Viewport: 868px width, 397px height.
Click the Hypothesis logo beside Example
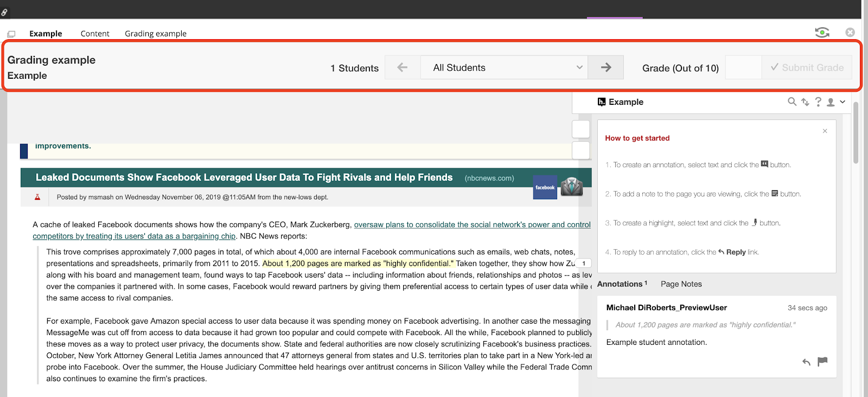pos(601,102)
